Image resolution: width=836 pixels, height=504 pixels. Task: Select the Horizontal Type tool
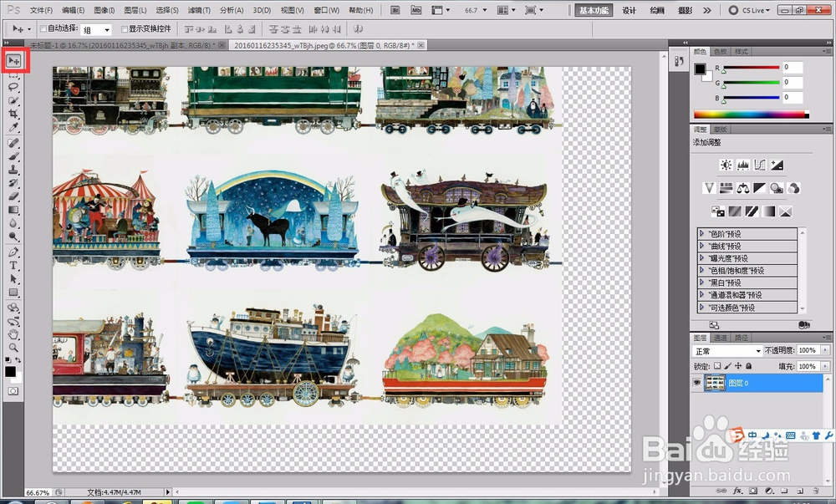point(13,265)
